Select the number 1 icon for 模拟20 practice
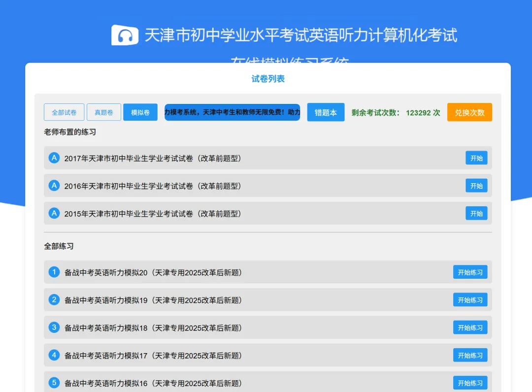 point(54,272)
